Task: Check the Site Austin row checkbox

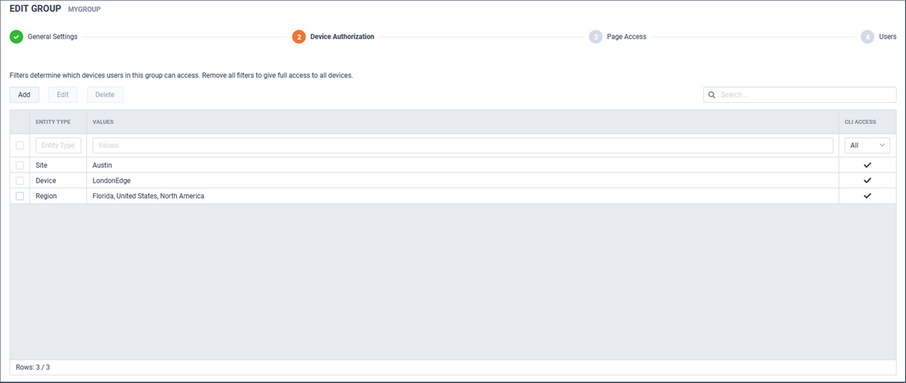Action: pyautogui.click(x=20, y=165)
